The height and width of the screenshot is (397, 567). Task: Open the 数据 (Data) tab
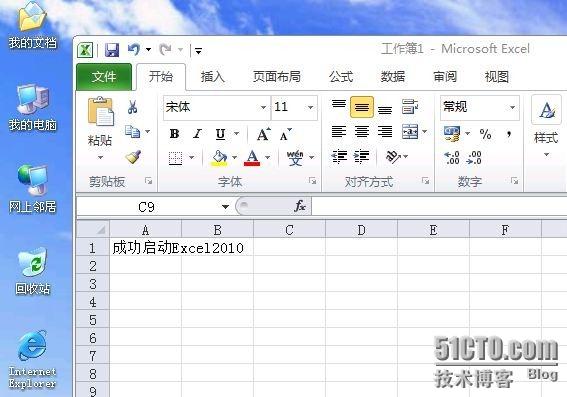[x=393, y=77]
